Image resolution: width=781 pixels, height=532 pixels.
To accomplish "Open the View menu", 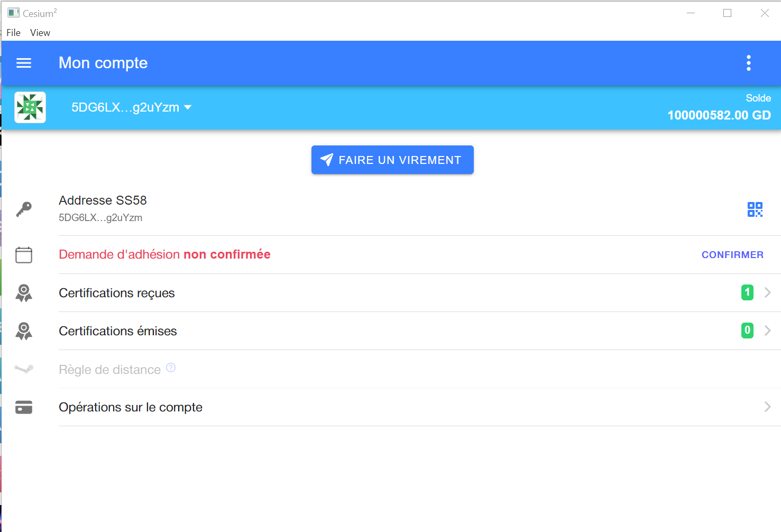I will [x=40, y=33].
